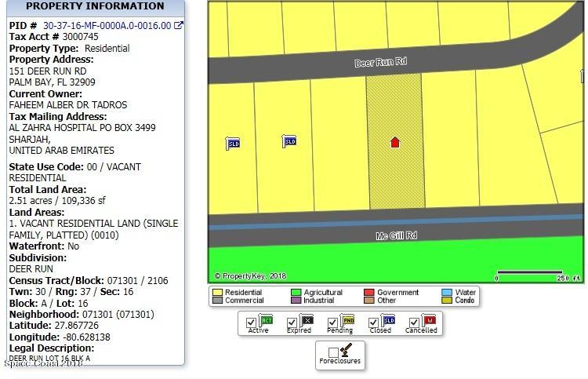This screenshot has height=379, width=588.
Task: Click the black Expired flag icon
Action: (307, 320)
